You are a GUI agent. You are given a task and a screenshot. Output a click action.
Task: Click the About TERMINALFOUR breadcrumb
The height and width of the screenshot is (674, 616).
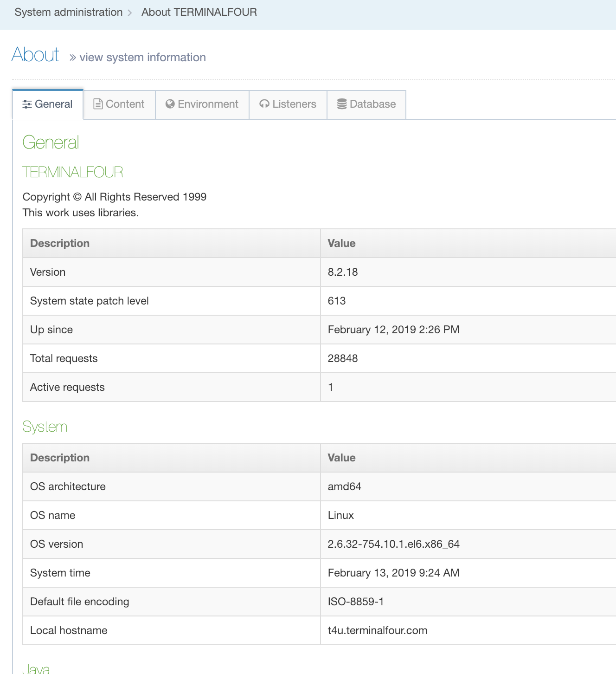[x=199, y=12]
